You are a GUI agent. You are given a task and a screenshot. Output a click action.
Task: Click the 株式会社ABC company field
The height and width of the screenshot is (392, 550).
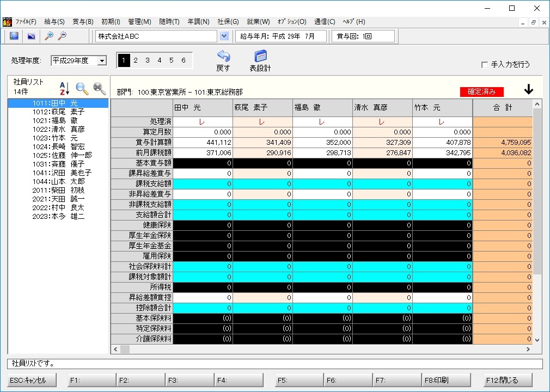[x=156, y=36]
